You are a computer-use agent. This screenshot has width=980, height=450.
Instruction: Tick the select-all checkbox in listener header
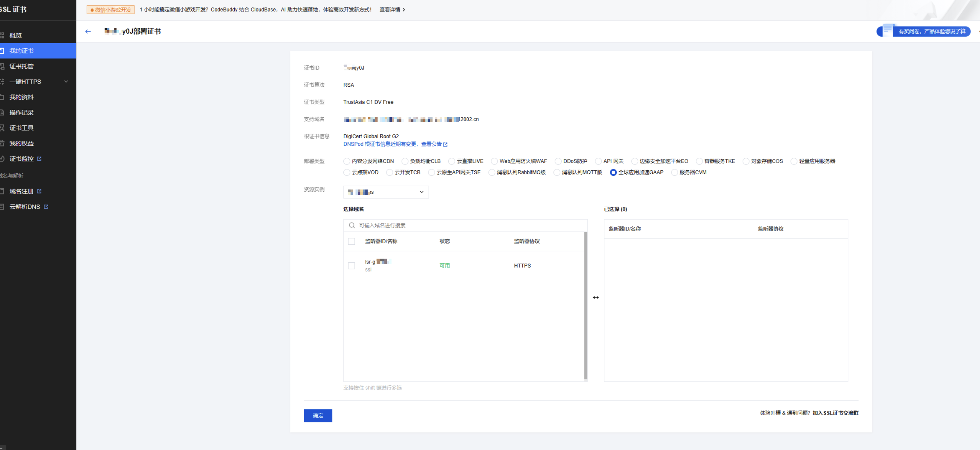pyautogui.click(x=351, y=241)
